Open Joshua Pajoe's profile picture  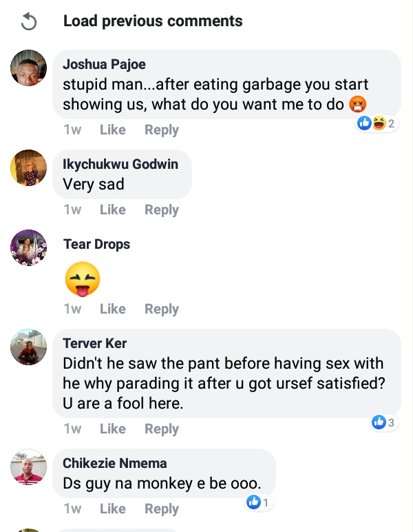[x=29, y=68]
